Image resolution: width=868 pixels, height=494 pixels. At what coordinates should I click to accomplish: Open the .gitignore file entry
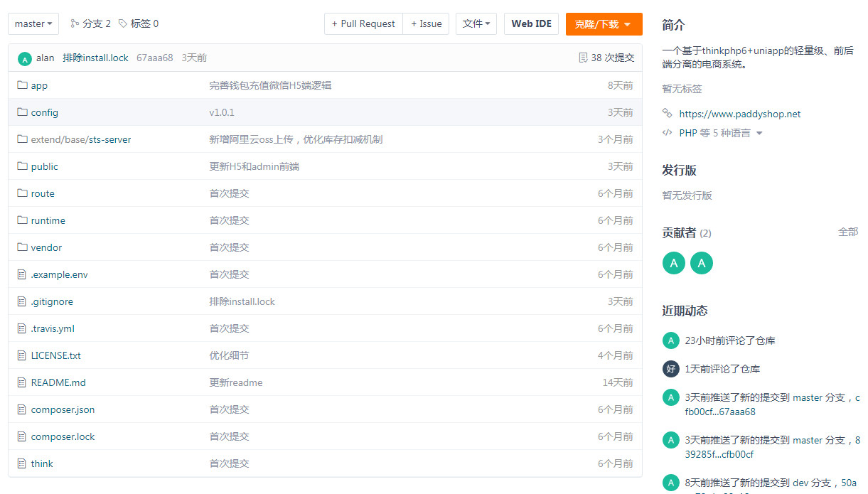[x=51, y=301]
